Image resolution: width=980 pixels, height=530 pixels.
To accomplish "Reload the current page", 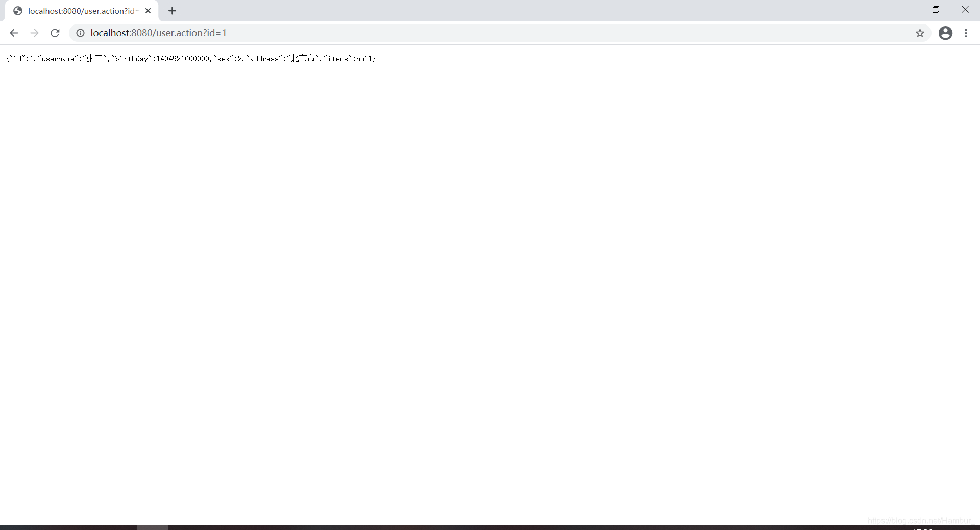I will point(55,33).
